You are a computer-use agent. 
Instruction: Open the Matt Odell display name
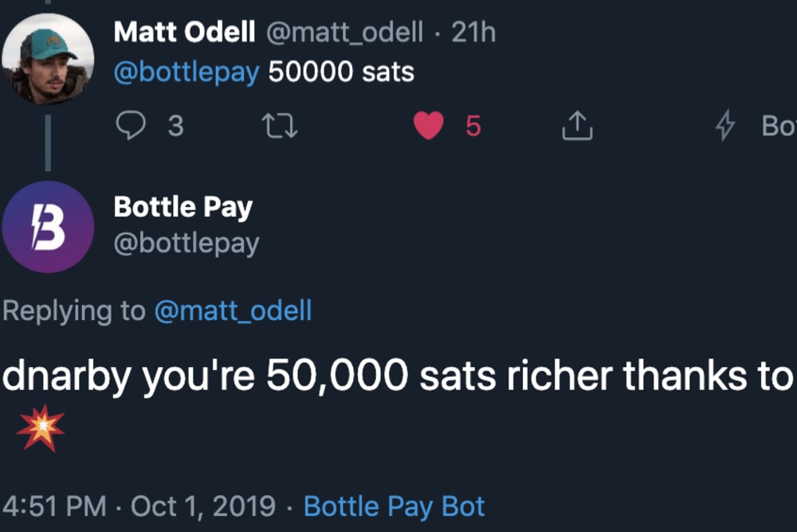coord(184,32)
